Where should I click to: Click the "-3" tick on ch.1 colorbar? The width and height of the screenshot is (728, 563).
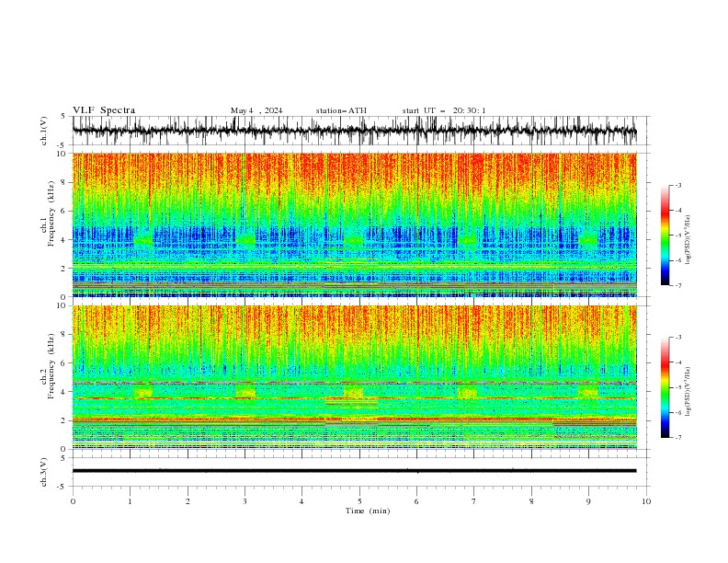(x=678, y=185)
